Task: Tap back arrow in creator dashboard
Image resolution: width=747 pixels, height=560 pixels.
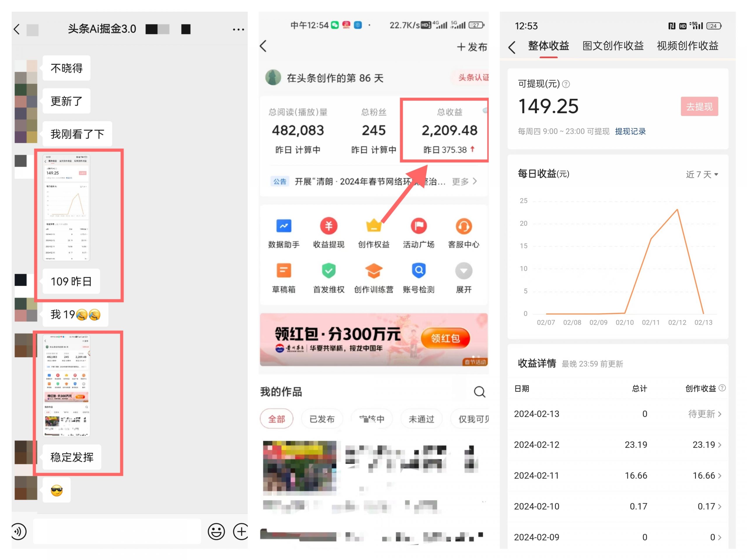Action: [263, 46]
